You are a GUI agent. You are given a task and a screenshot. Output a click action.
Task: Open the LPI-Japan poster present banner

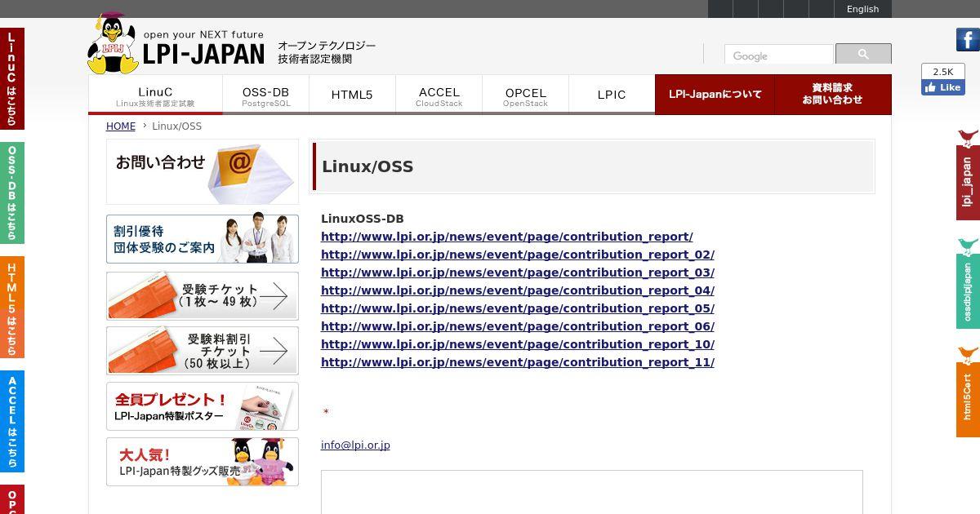203,406
